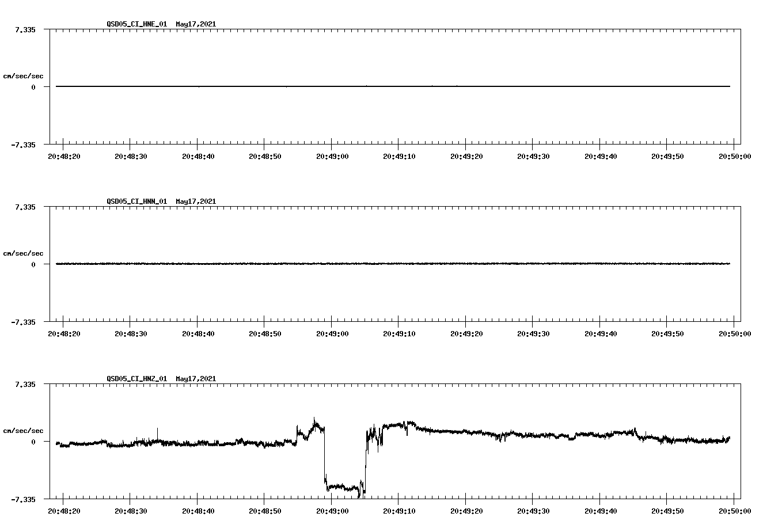782x532 pixels.
Task: Click the spike near 20:48:34 in HNZ trace
Action: point(157,434)
